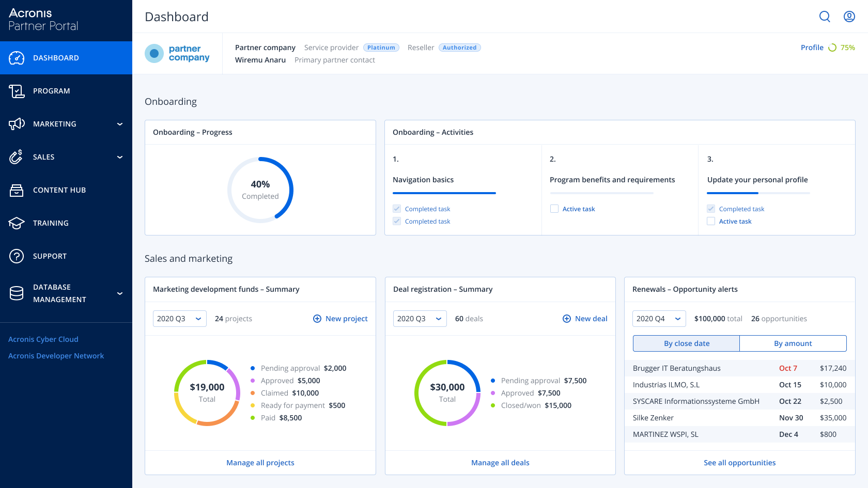Toggle first Completed task under Navigation basics

click(397, 209)
